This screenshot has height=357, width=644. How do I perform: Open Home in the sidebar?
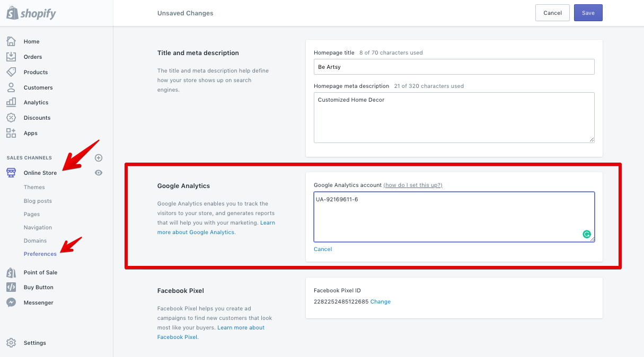(x=32, y=41)
